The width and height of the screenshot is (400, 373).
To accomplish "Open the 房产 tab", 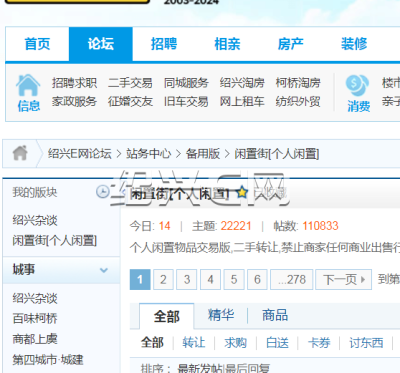I will tap(291, 44).
